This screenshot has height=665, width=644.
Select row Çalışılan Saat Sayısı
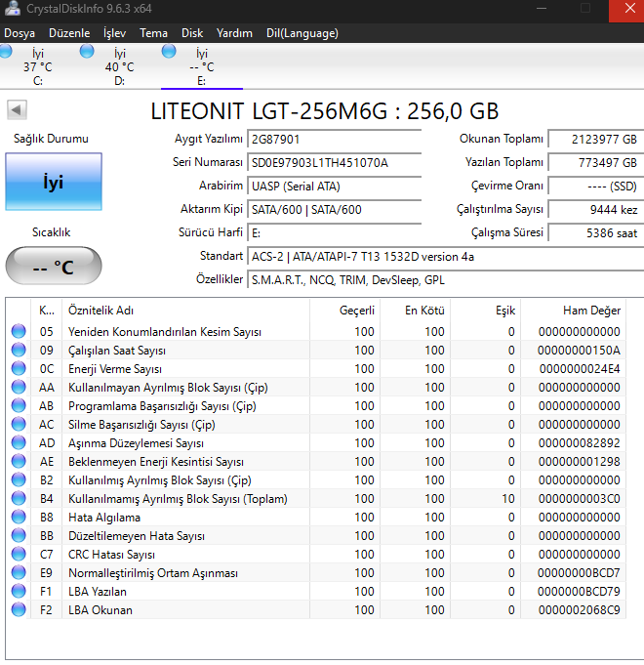[x=315, y=350]
